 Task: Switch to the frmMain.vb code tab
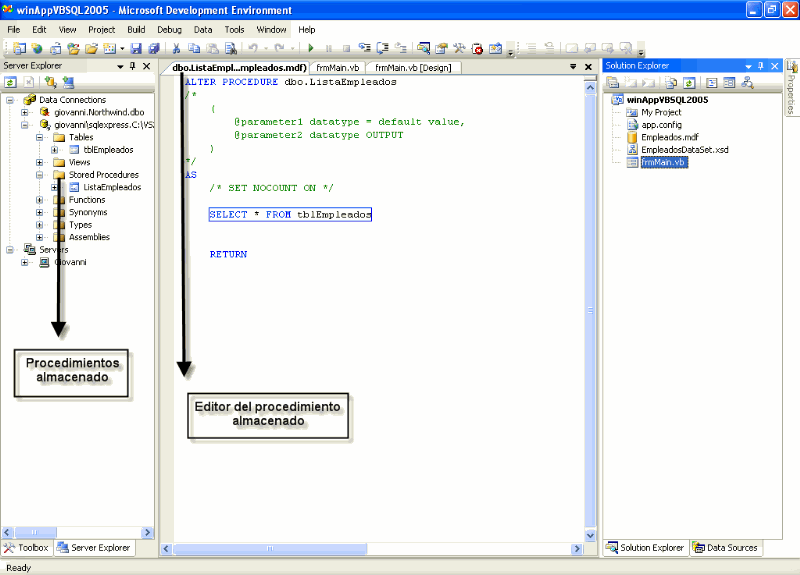click(x=338, y=68)
